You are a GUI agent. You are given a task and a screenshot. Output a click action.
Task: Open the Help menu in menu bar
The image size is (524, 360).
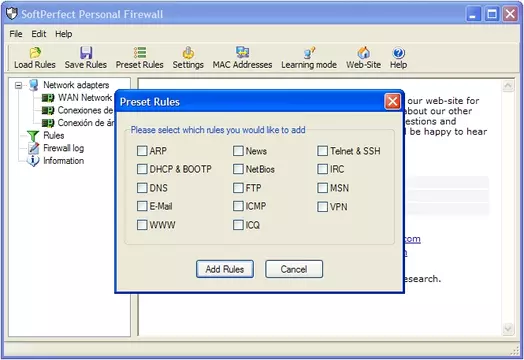63,34
